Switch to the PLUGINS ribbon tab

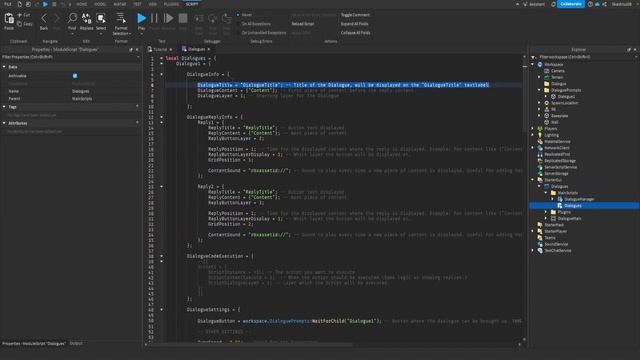click(171, 4)
